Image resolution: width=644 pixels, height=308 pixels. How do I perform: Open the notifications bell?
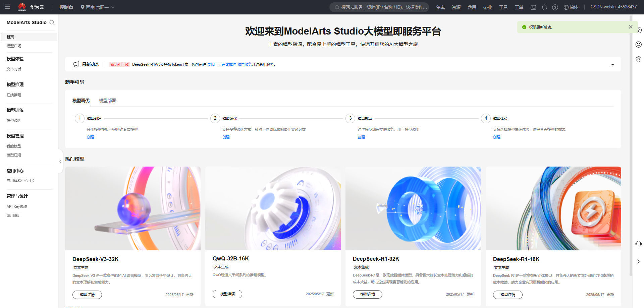(x=544, y=7)
